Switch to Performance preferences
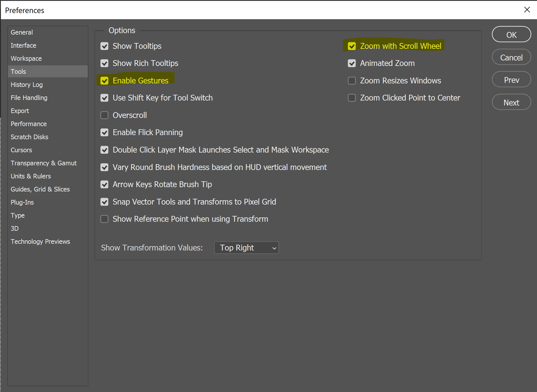This screenshot has width=537, height=392. [x=48, y=124]
